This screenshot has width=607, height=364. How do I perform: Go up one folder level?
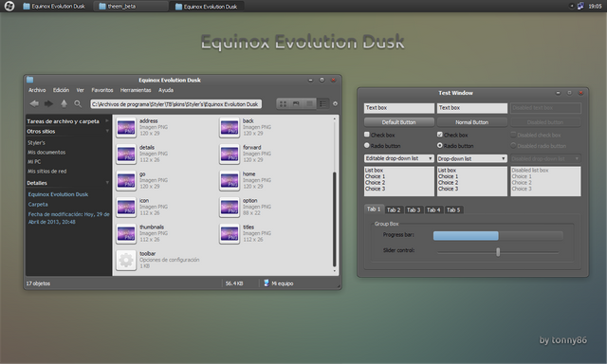(64, 103)
